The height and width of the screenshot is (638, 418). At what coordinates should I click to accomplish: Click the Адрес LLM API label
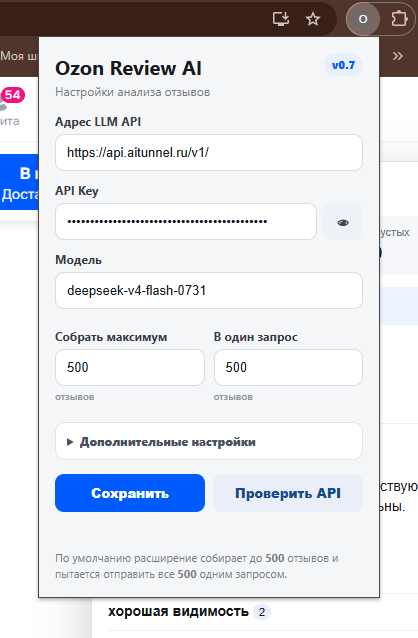click(x=98, y=122)
